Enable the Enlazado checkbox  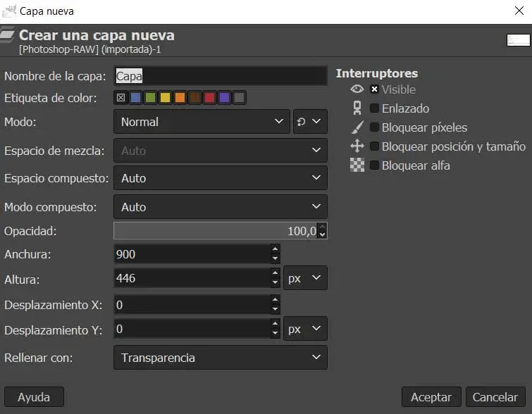(x=375, y=108)
